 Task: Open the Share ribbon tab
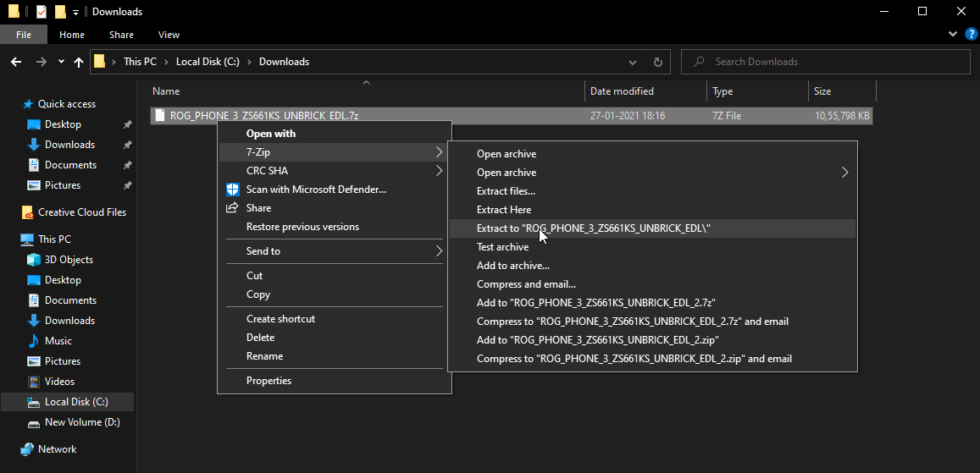point(121,35)
